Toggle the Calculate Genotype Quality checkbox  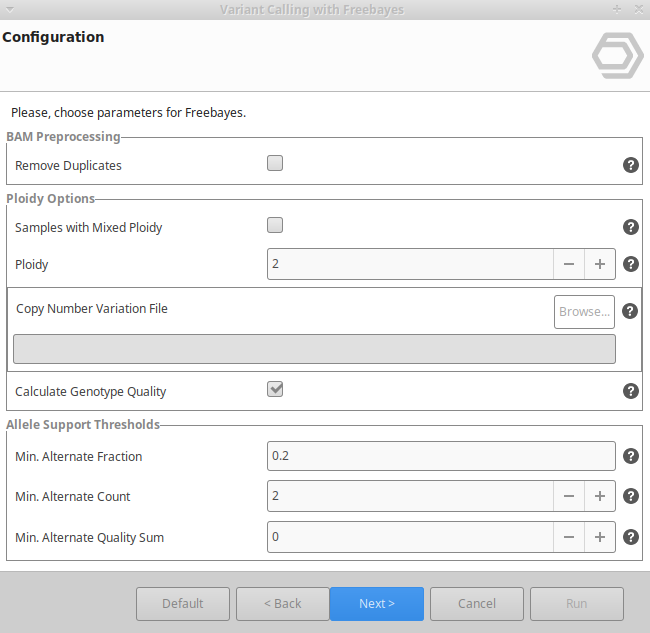(275, 389)
